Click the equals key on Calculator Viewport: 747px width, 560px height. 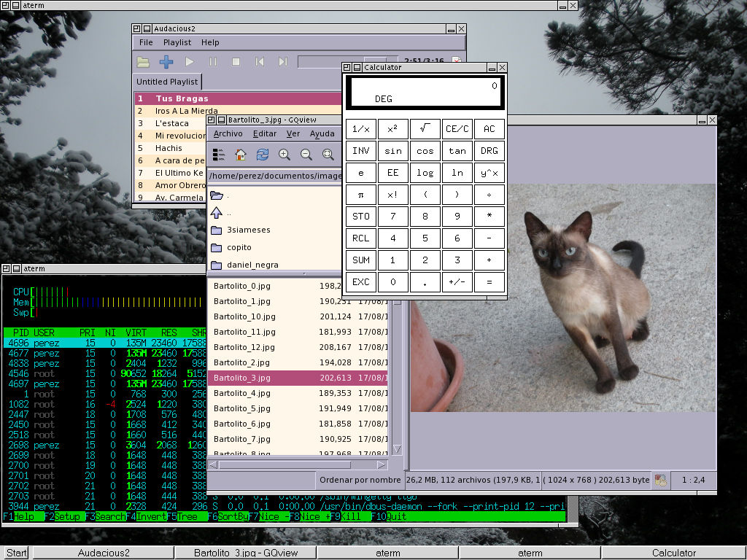click(x=489, y=282)
